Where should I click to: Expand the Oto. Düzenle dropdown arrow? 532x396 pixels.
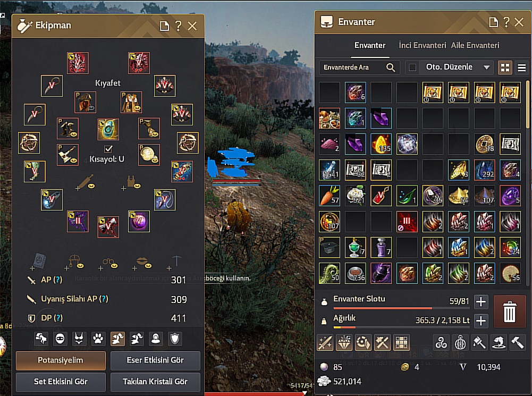(486, 67)
